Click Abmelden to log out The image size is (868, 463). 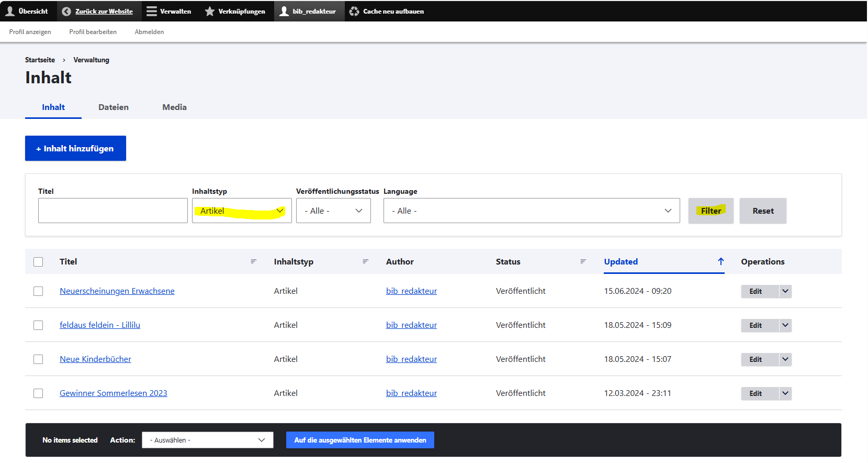(x=149, y=32)
